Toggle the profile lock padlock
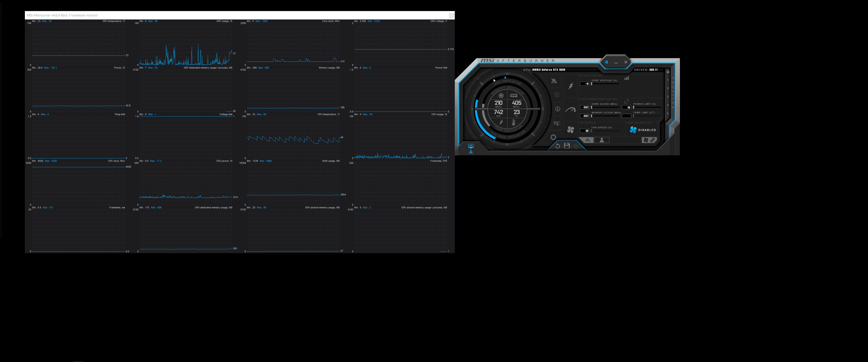Image resolution: width=868 pixels, height=362 pixels. 668,71
